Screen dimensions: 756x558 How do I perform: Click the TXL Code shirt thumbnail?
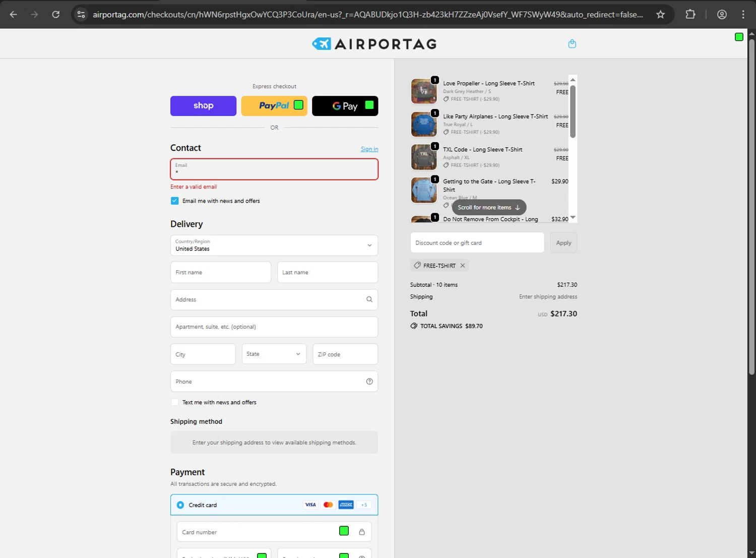coord(424,157)
